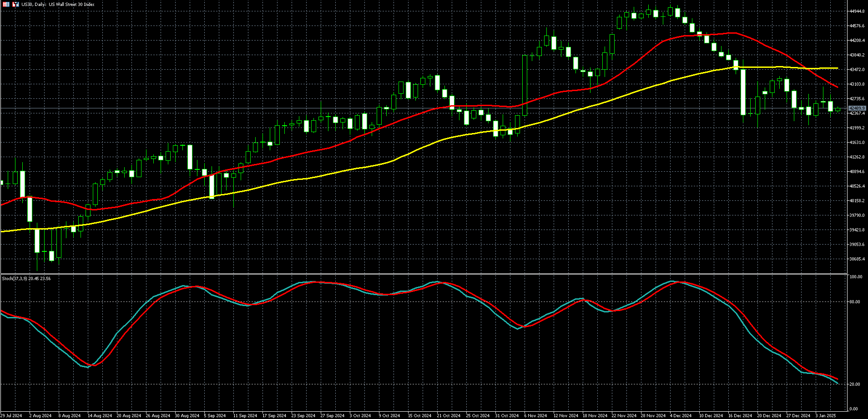This screenshot has height=419, width=868.
Task: Click the tall green candle on 6 Nov 2024
Action: pos(525,85)
